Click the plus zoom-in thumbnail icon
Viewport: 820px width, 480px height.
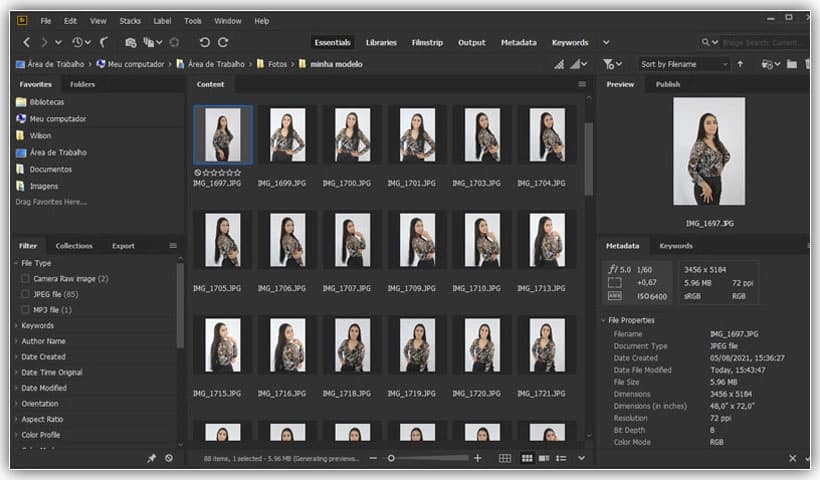click(x=477, y=458)
